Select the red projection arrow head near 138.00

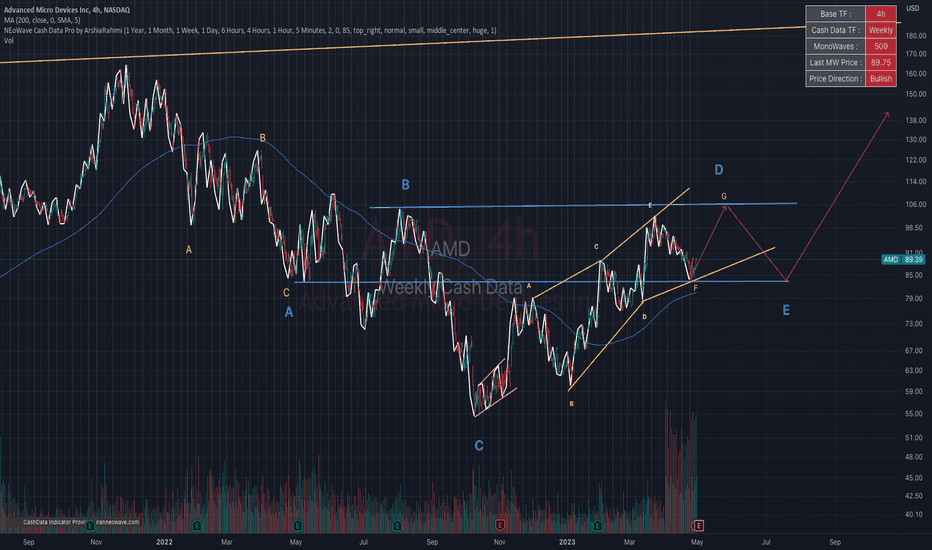[886, 115]
